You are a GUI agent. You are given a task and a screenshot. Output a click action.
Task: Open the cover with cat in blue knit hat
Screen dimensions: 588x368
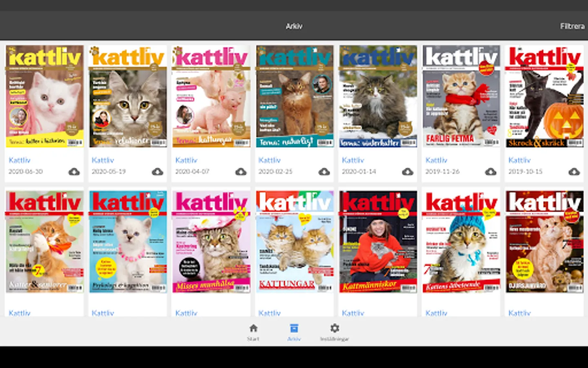click(461, 242)
